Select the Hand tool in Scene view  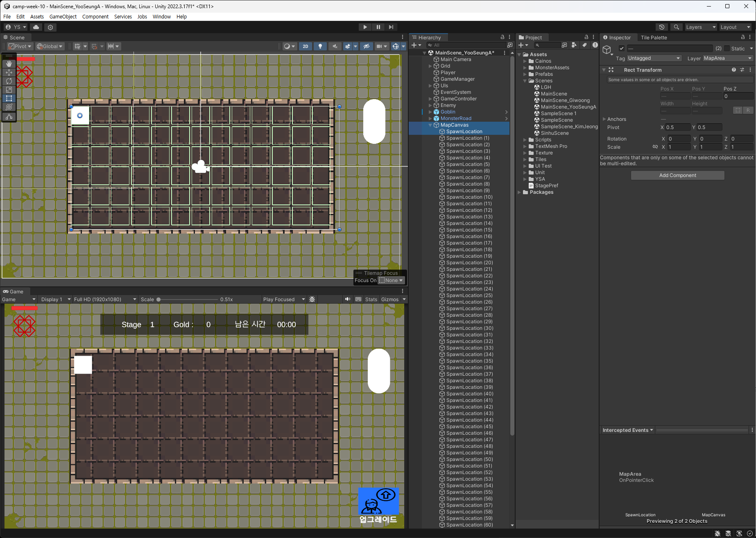point(9,64)
